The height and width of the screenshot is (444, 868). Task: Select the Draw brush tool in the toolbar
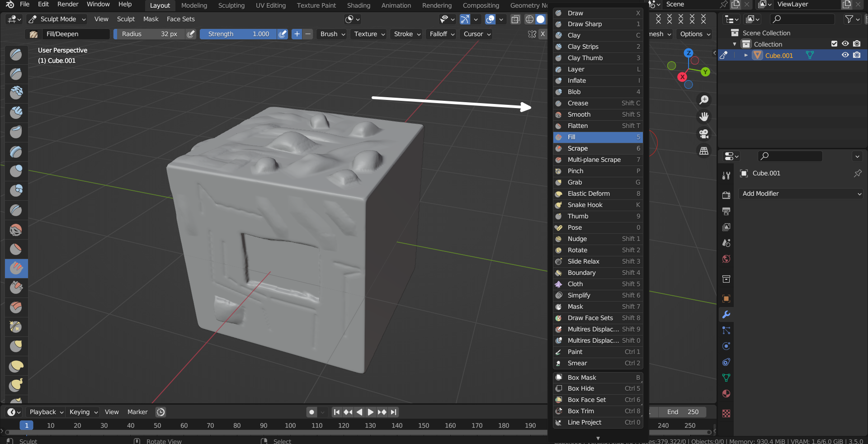[16, 55]
